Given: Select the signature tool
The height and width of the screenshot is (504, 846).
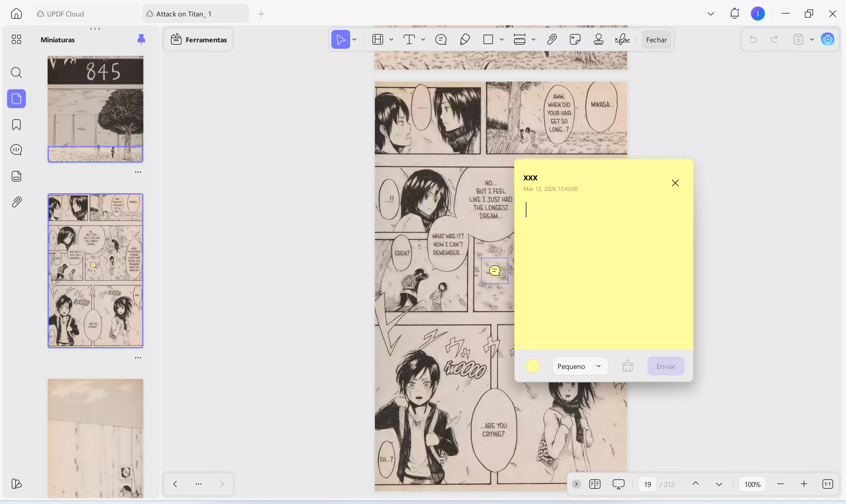Looking at the screenshot, I should pos(622,40).
